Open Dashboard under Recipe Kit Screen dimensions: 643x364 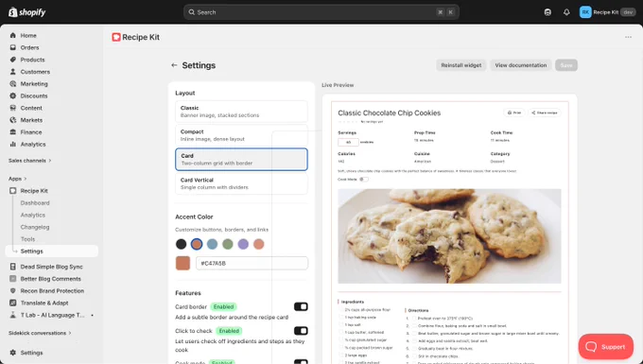[35, 203]
